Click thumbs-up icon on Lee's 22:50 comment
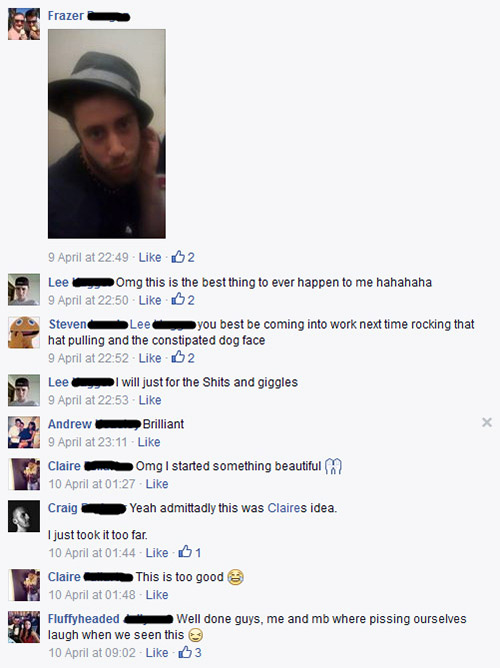 [x=178, y=299]
